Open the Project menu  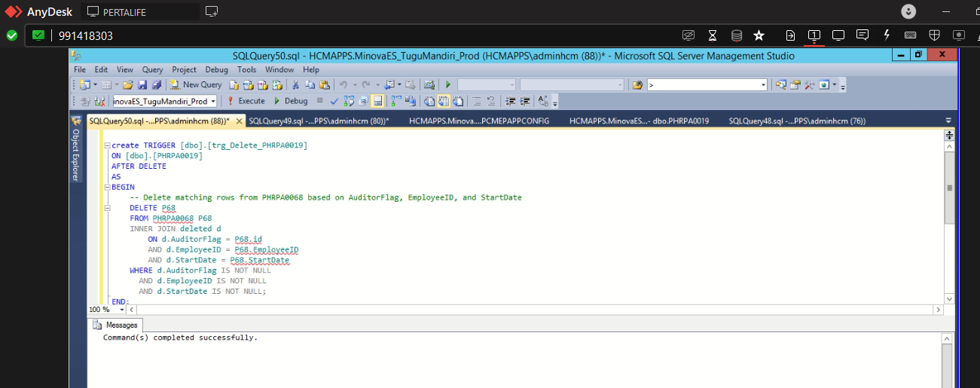185,69
